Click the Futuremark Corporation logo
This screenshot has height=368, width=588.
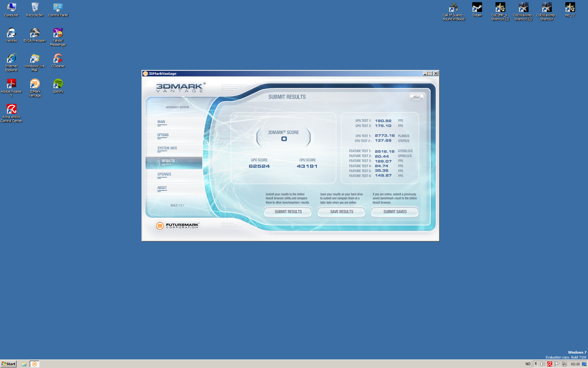(177, 226)
